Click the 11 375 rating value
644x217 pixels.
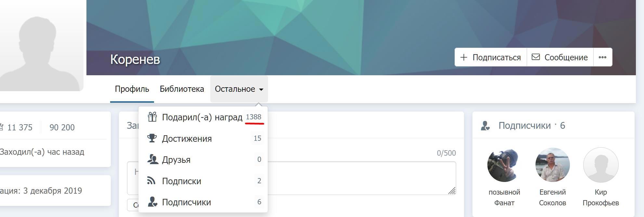pos(19,127)
